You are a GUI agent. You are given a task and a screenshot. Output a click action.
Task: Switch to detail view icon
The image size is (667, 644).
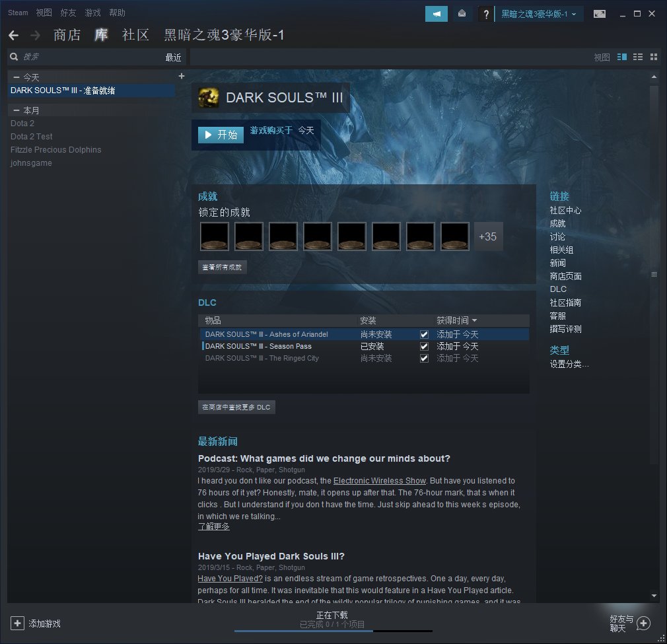coord(622,57)
